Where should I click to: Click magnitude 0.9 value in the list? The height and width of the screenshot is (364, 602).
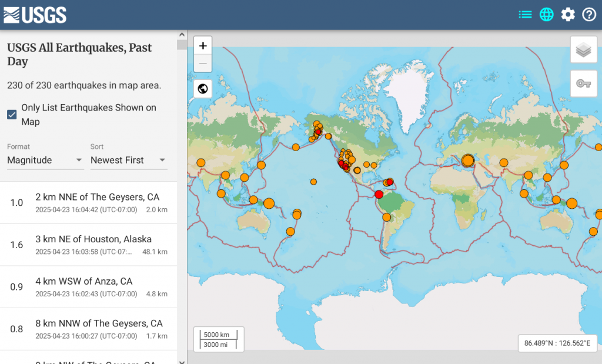coord(16,287)
